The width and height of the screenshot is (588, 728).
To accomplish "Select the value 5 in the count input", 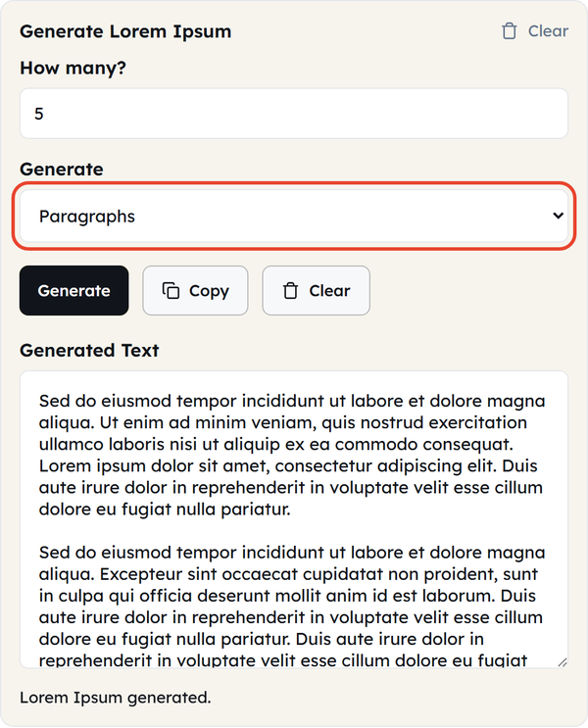I will [x=39, y=114].
